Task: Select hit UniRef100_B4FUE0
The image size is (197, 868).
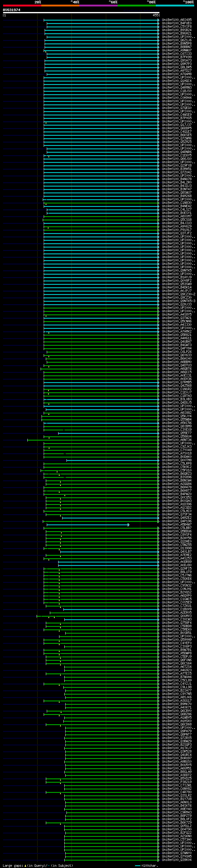Action: tap(177, 23)
